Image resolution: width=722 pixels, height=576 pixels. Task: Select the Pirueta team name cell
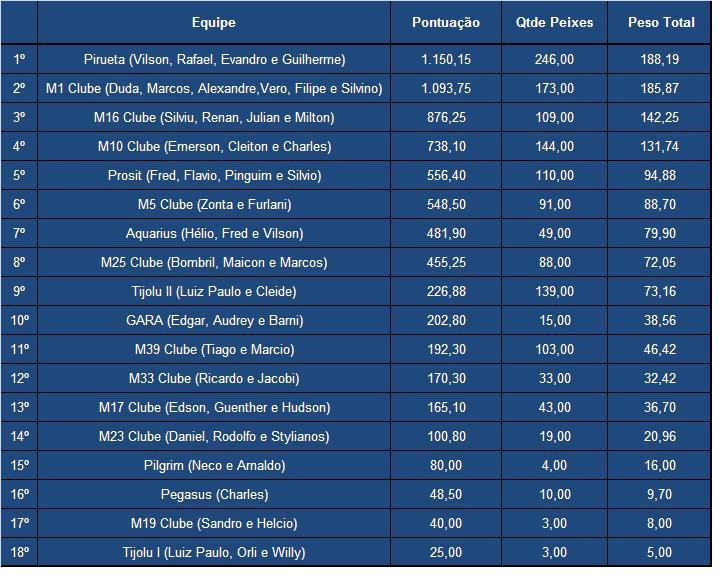point(214,60)
